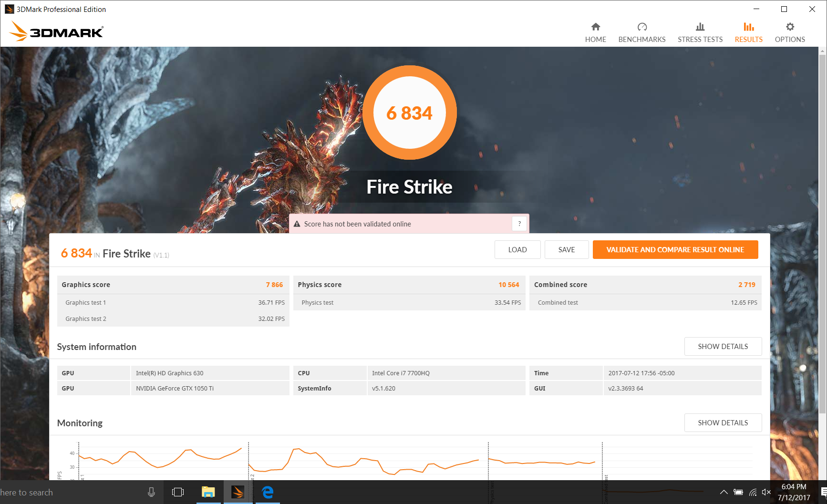The width and height of the screenshot is (827, 504).
Task: Show details for Monitoring
Action: (x=723, y=423)
